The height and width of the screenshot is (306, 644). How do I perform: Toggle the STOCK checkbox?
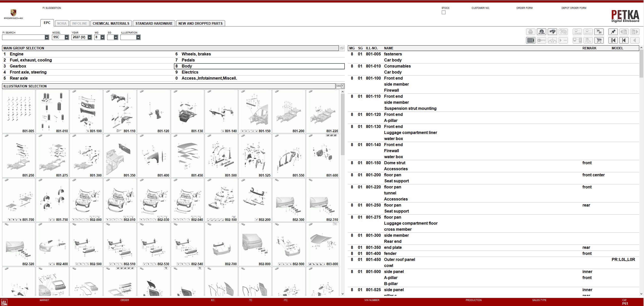(x=444, y=12)
